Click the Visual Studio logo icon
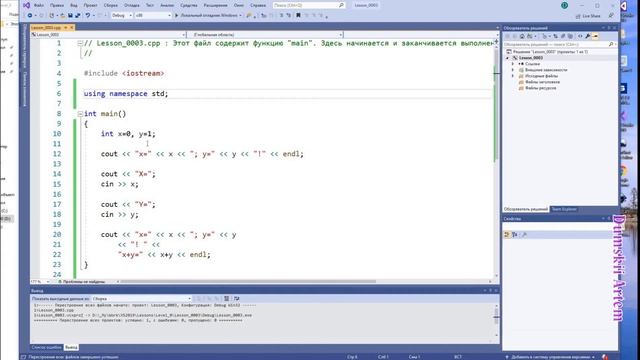The width and height of the screenshot is (640, 360). 27,5
